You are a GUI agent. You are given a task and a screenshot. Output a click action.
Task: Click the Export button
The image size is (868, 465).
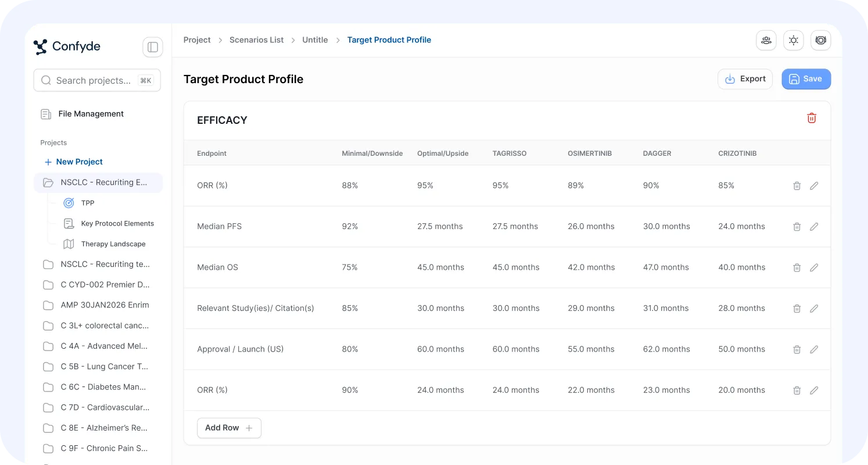click(x=745, y=79)
